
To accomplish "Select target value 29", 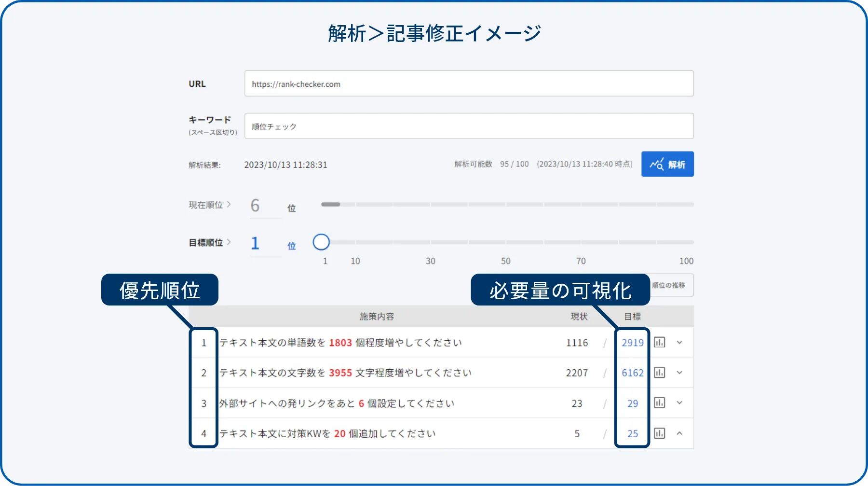I will 633,403.
